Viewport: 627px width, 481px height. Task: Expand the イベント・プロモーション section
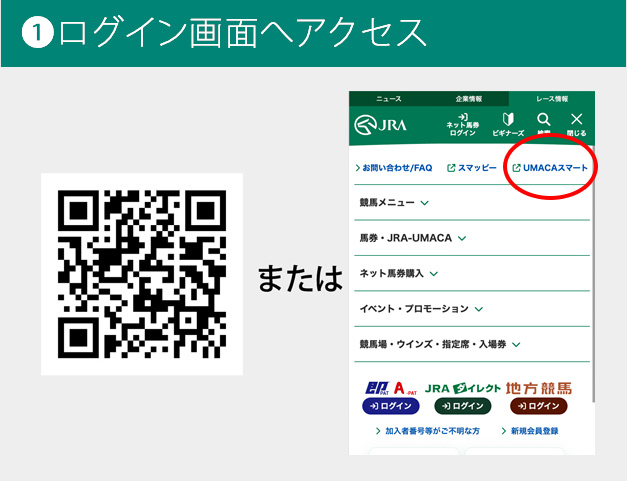click(421, 309)
